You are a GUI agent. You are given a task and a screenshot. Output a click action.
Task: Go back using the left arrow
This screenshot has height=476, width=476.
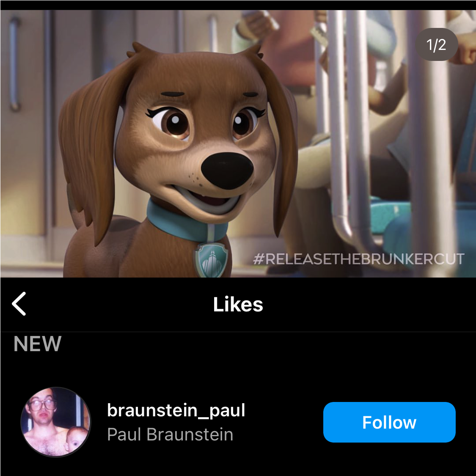tap(19, 304)
